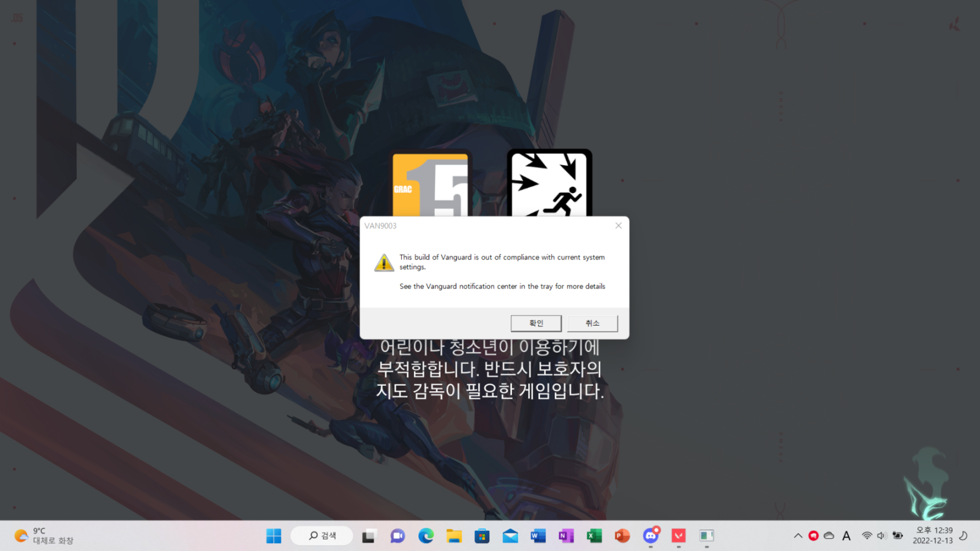This screenshot has height=551, width=980.
Task: Open File Explorer
Action: tap(453, 536)
